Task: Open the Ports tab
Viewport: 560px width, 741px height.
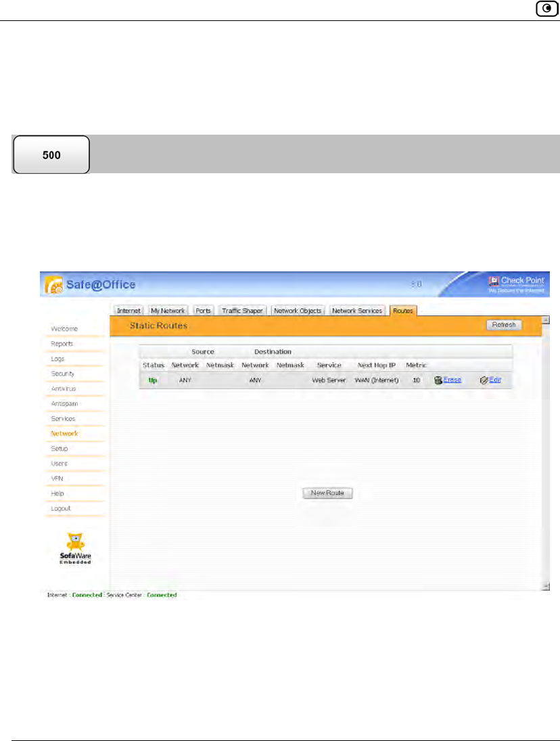Action: (x=203, y=311)
